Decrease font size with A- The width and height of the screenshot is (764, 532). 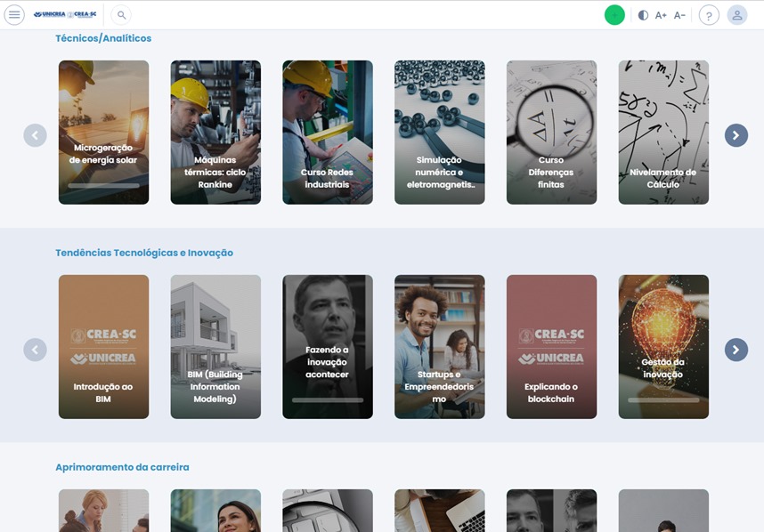tap(679, 15)
